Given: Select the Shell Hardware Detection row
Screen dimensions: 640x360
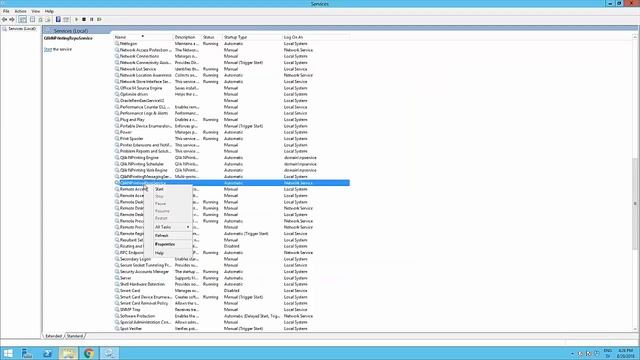Looking at the screenshot, I should coord(232,284).
